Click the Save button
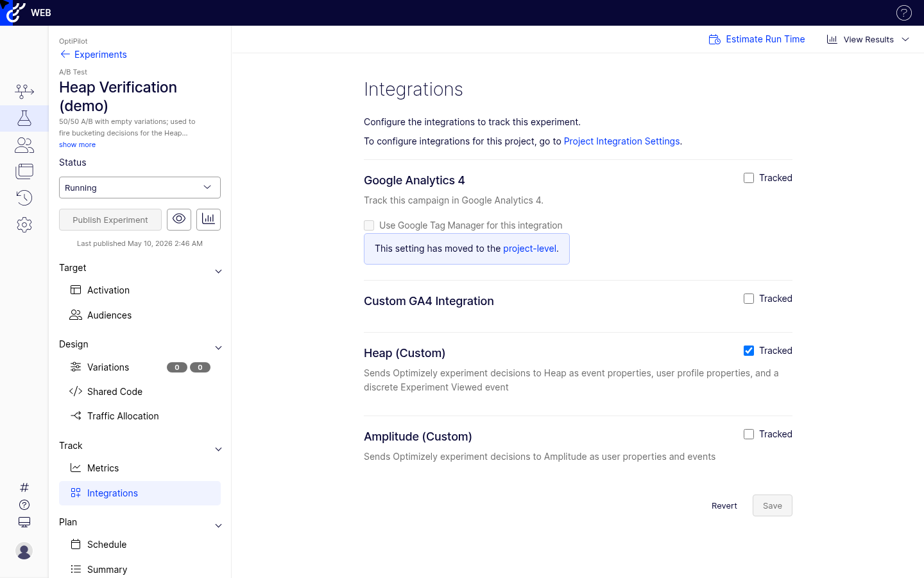The width and height of the screenshot is (924, 578). click(x=773, y=505)
